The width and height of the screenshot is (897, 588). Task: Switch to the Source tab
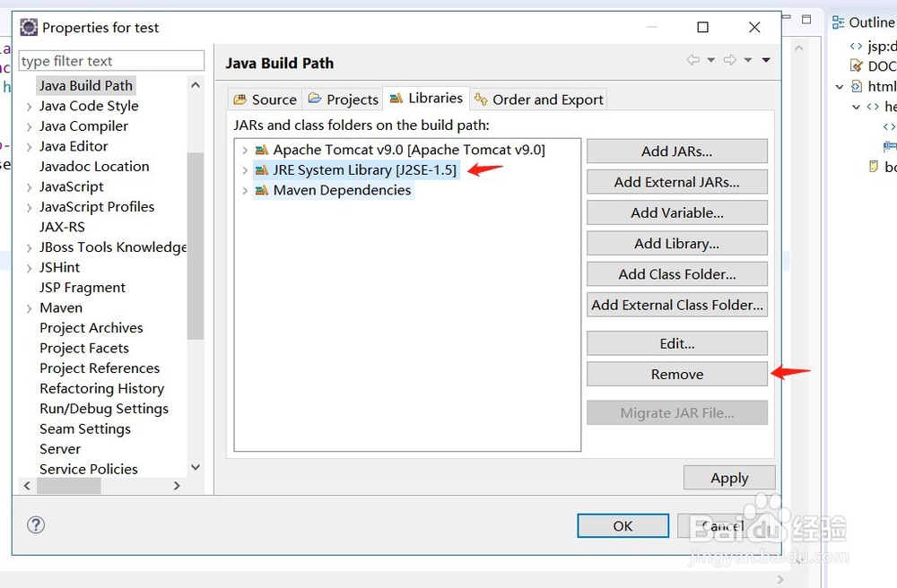265,99
